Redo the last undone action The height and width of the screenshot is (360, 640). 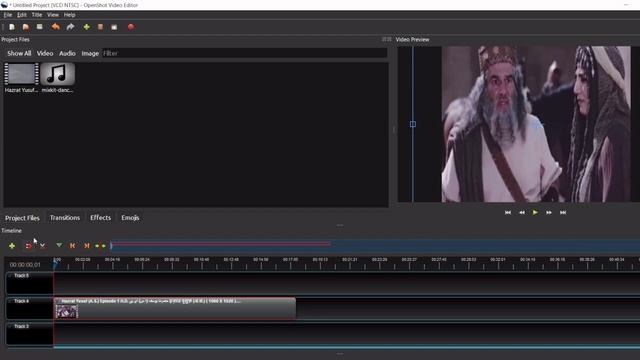point(70,27)
